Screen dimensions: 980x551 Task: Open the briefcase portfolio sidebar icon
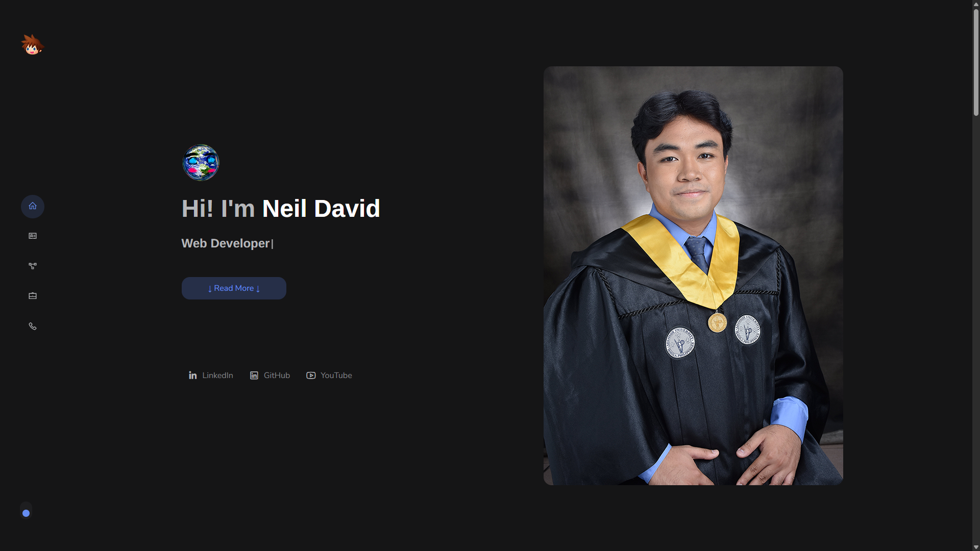(x=33, y=296)
